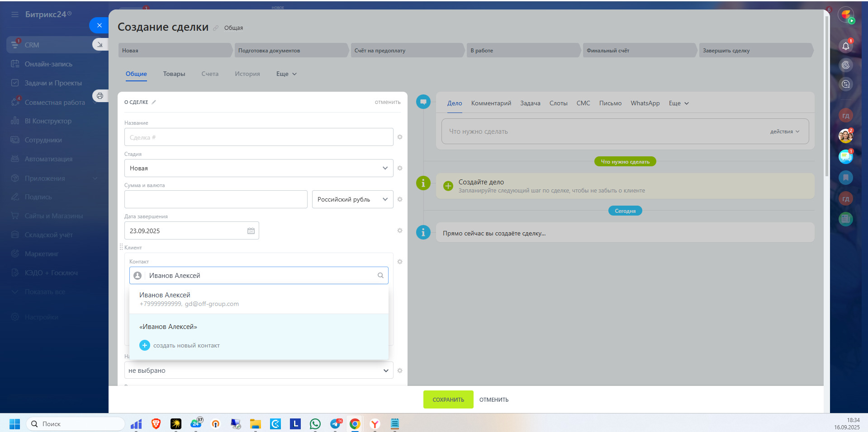The width and height of the screenshot is (868, 432).
Task: Select the Комментарий tab in the timeline
Action: coord(491,103)
